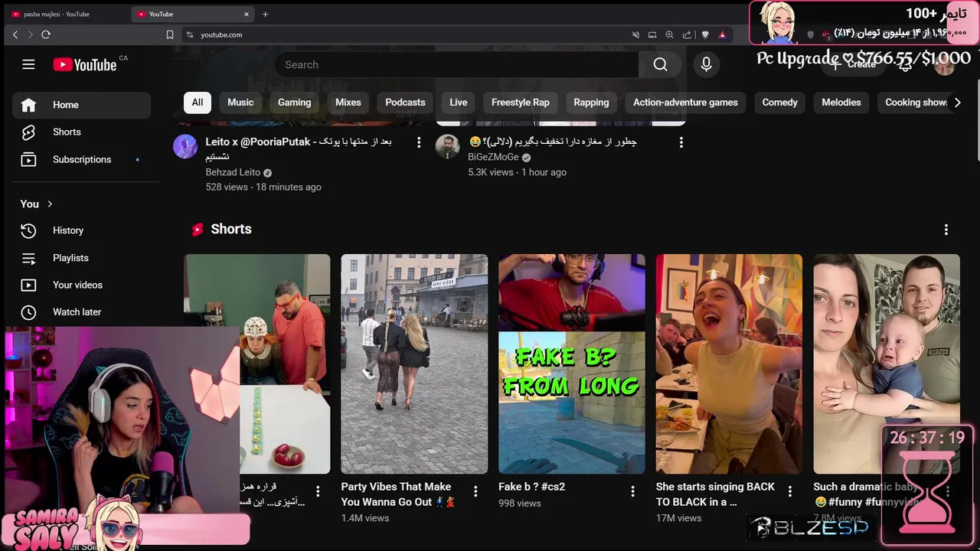Image resolution: width=980 pixels, height=551 pixels.
Task: Open Subscriptions in the sidebar
Action: tap(81, 159)
